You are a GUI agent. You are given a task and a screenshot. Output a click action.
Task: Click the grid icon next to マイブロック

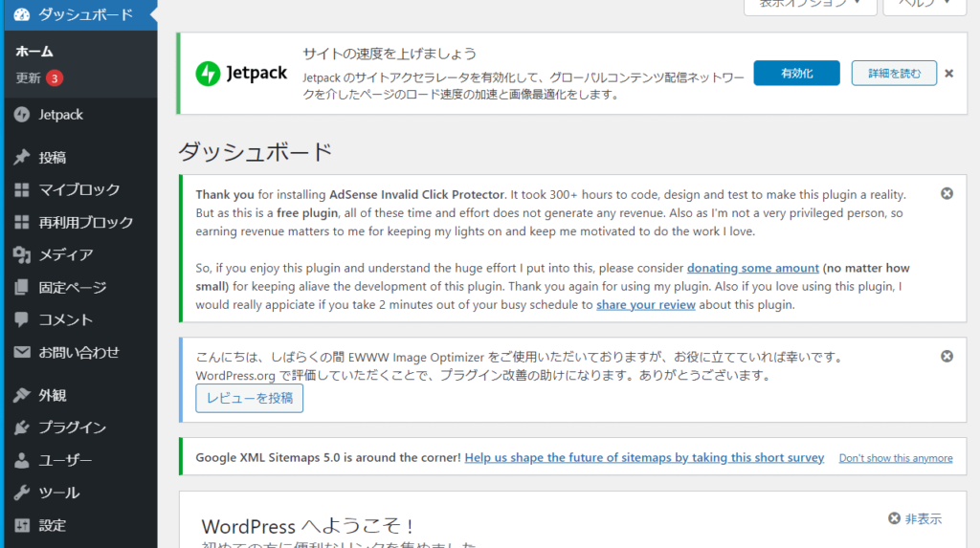click(x=22, y=189)
